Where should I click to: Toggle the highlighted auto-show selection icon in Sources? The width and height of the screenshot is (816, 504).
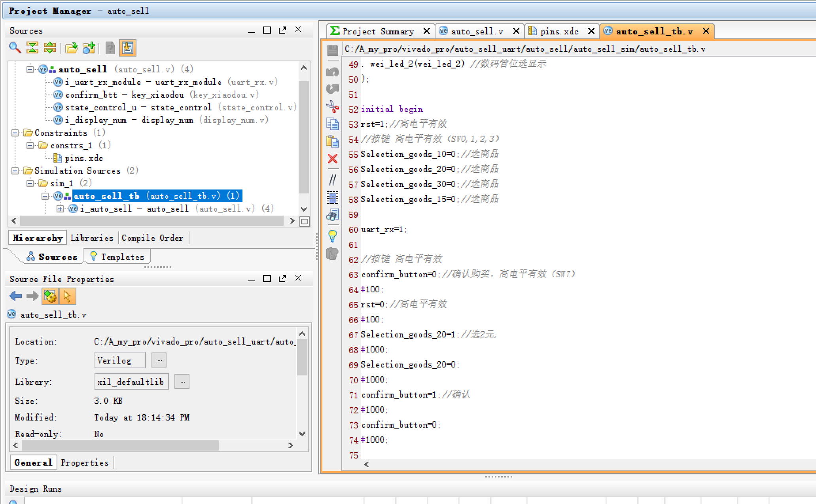(127, 48)
